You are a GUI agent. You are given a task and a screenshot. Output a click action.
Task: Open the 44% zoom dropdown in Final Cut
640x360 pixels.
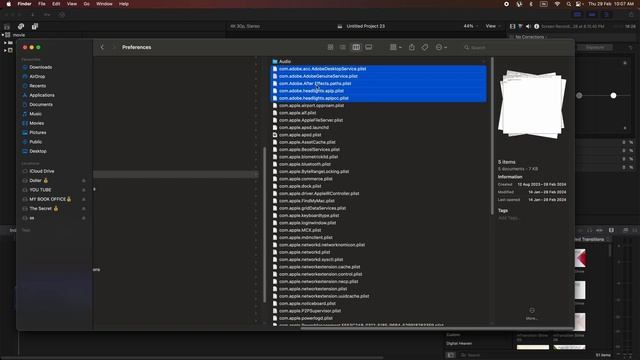click(471, 26)
